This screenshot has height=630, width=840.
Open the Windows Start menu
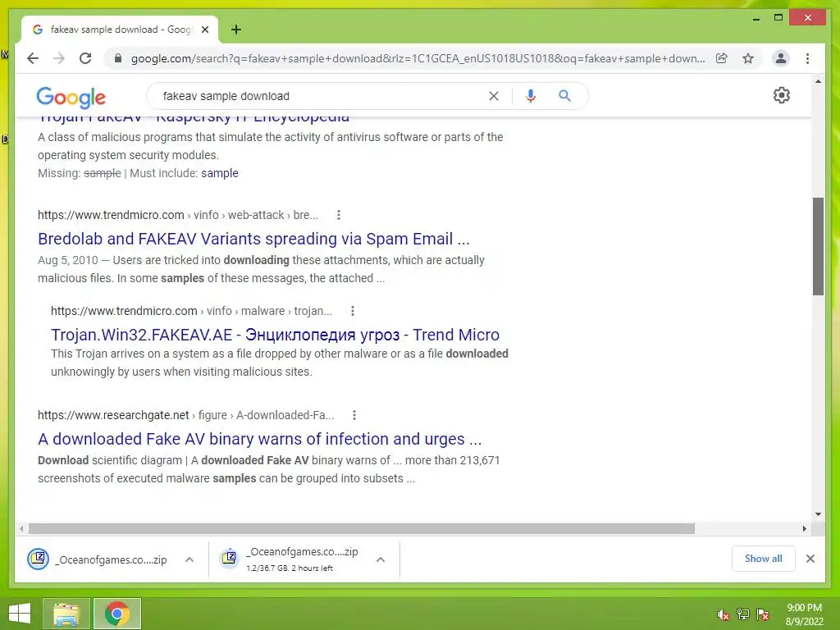[x=20, y=614]
